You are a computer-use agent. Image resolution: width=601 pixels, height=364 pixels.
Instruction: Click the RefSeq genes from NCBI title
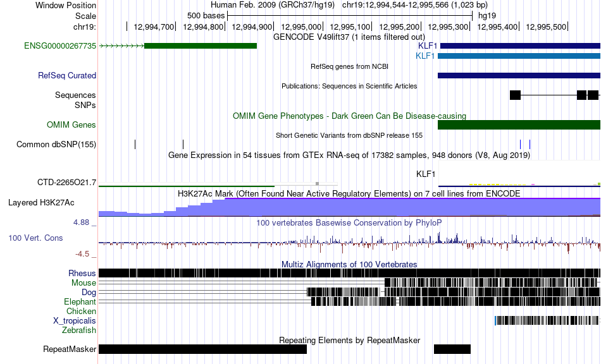tap(349, 66)
